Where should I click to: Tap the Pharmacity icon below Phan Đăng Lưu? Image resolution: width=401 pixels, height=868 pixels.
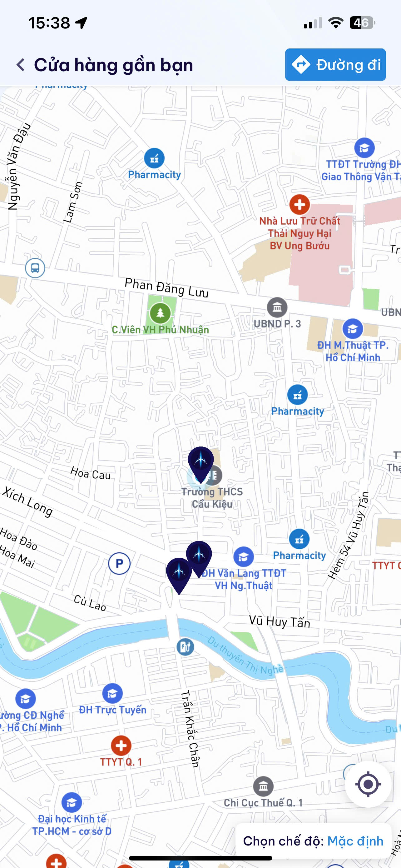point(297,395)
